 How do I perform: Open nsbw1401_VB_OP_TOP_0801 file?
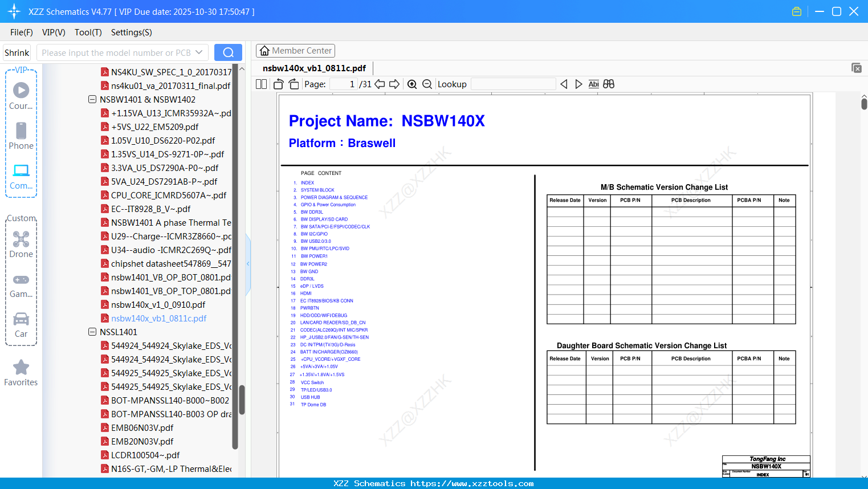tap(171, 291)
